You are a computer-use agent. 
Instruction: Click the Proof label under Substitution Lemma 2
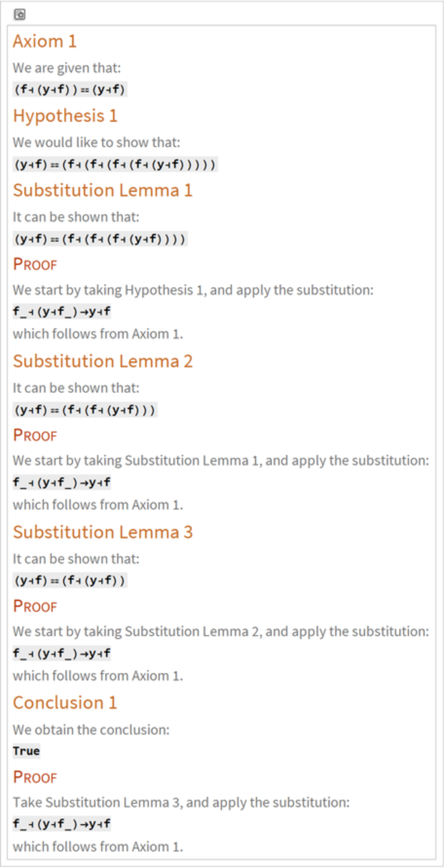click(35, 435)
